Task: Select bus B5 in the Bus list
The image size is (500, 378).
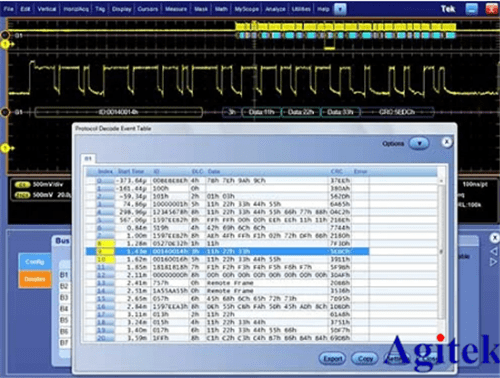Action: pos(64,321)
